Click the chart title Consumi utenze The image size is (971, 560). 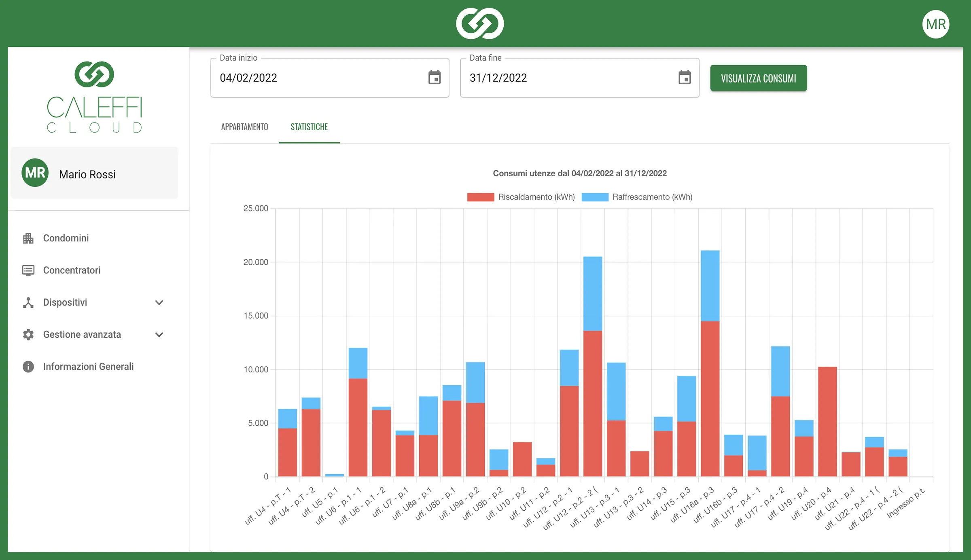[x=580, y=173]
